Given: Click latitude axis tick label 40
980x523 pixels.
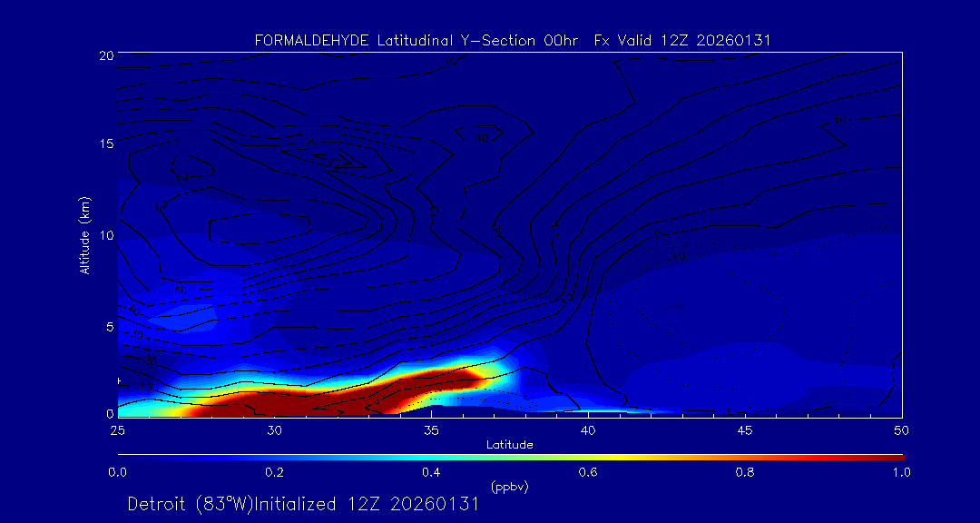Looking at the screenshot, I should 588,430.
